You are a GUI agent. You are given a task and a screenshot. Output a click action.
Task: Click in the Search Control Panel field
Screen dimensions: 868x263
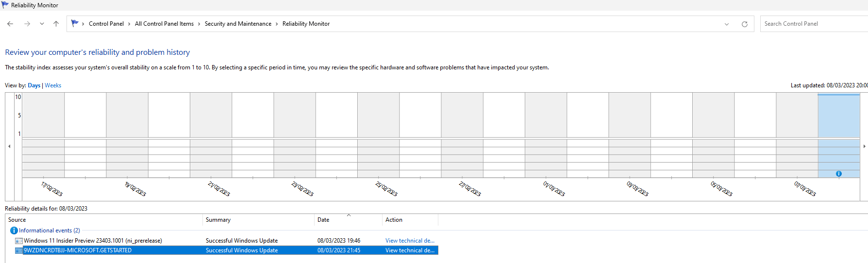point(814,24)
